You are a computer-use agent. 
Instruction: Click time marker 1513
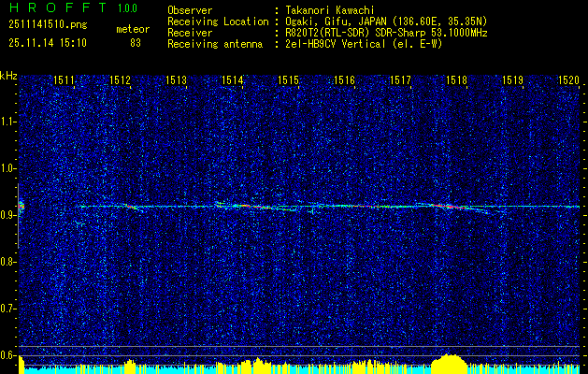pos(176,79)
